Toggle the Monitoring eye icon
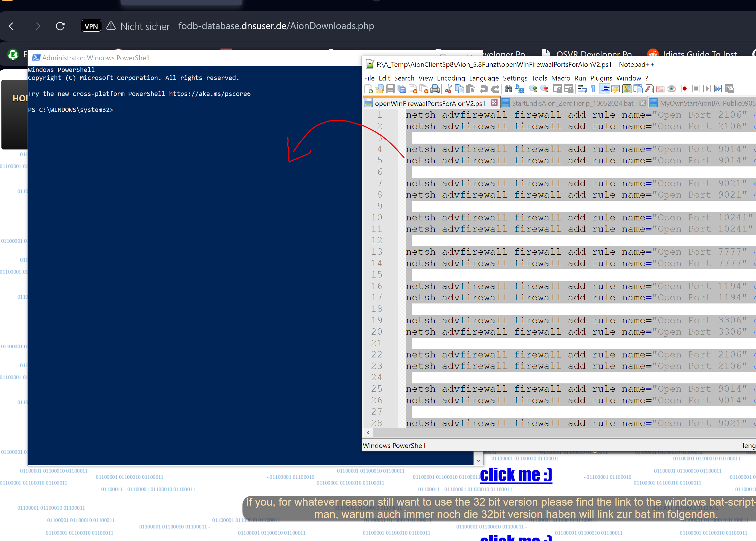This screenshot has width=756, height=541. tap(671, 89)
